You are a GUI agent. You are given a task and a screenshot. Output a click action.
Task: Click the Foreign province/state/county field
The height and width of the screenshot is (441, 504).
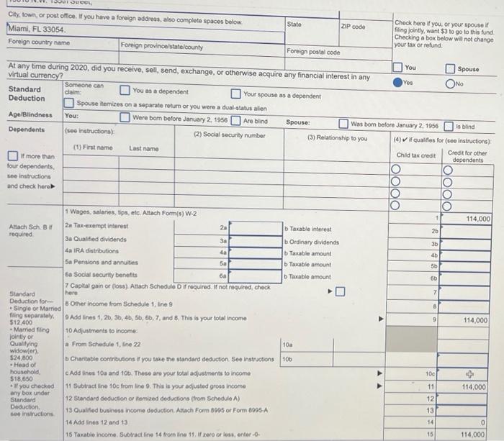coord(202,58)
